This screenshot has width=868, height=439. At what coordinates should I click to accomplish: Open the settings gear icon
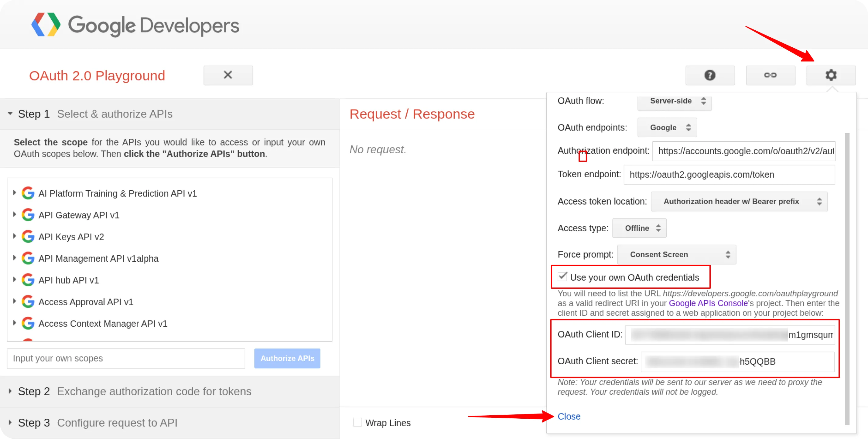[x=831, y=75]
